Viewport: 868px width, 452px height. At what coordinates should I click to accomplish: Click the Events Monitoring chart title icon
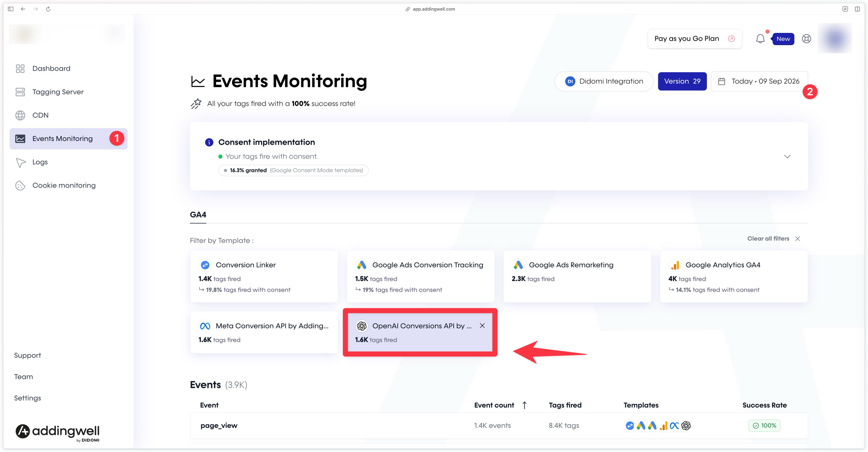coord(198,82)
